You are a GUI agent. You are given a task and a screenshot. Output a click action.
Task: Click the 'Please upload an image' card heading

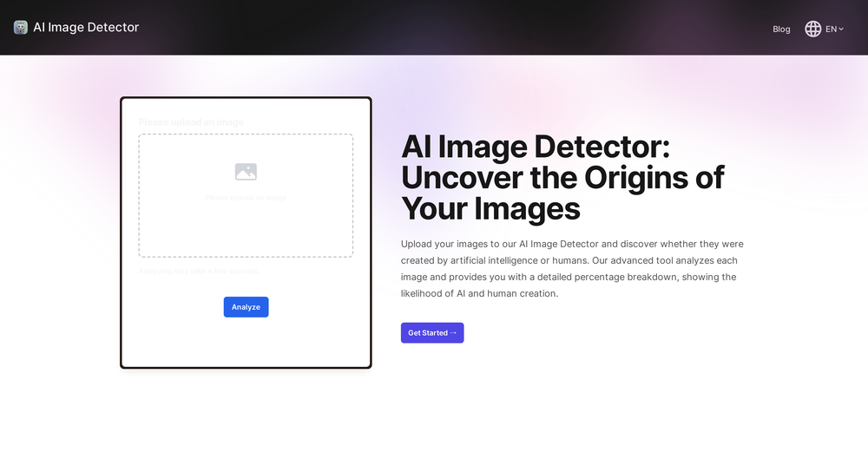191,122
